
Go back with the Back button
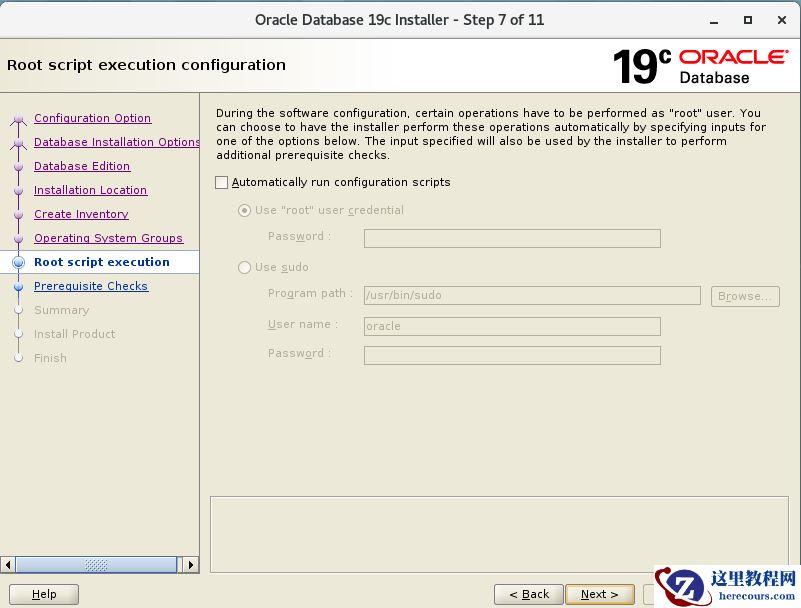click(x=529, y=594)
